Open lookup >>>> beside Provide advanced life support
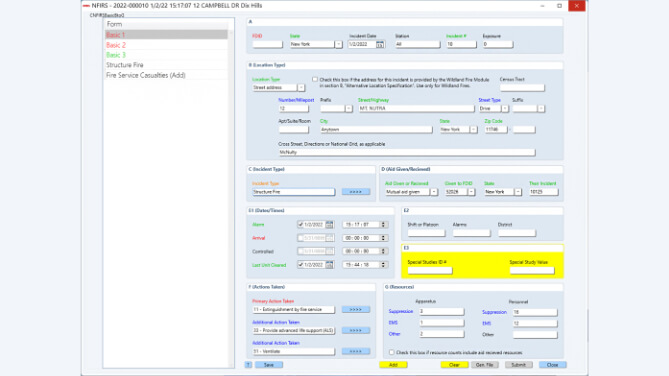Viewport: 669px width, 376px height. (355, 330)
